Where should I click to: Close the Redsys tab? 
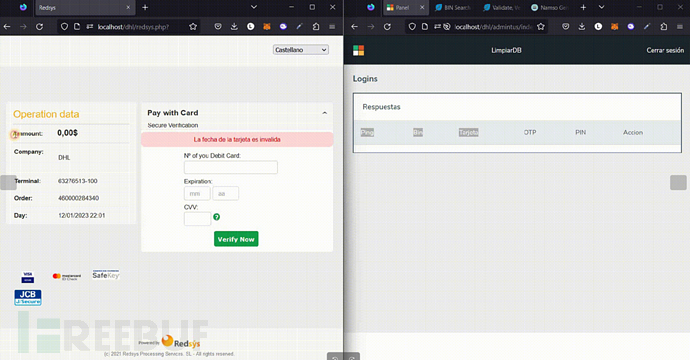pyautogui.click(x=128, y=7)
